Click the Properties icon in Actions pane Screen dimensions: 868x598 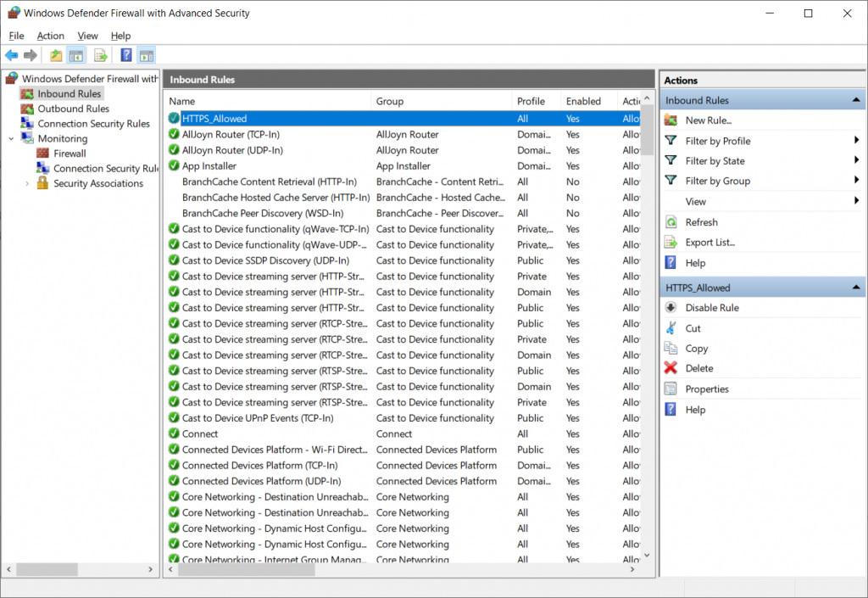pos(671,388)
